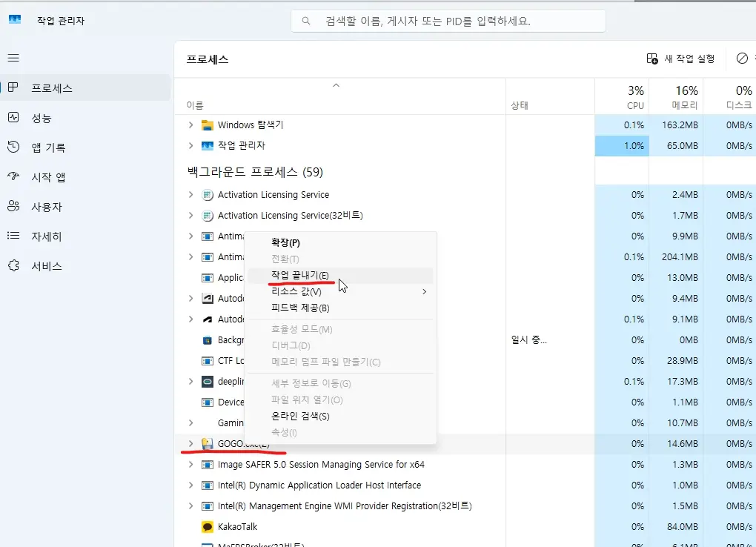Click 피드백 제공(B) menu entry
The height and width of the screenshot is (547, 756).
(x=300, y=308)
